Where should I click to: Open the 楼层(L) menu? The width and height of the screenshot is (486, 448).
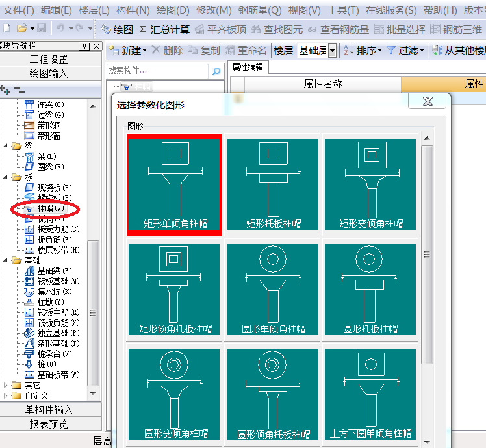coord(94,10)
